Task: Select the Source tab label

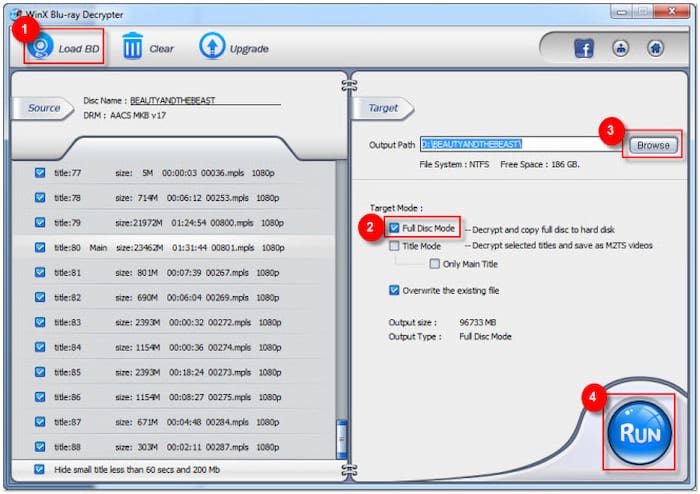Action: [x=44, y=108]
